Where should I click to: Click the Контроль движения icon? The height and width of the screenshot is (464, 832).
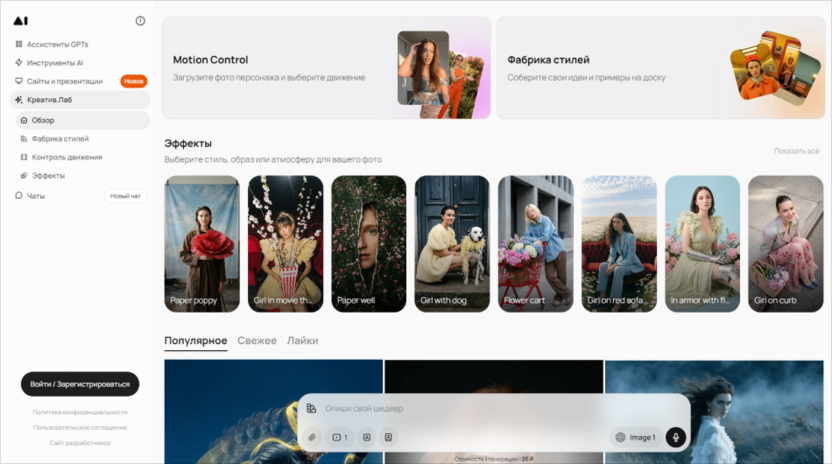click(24, 157)
